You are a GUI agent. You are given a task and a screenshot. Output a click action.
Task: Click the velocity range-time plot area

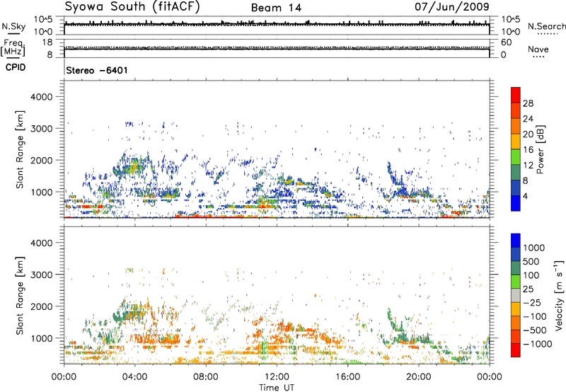tap(277, 295)
